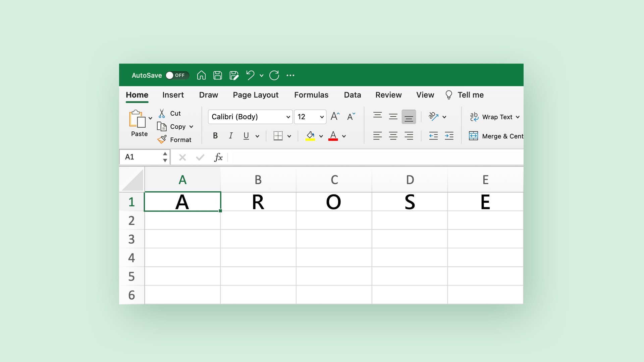The height and width of the screenshot is (362, 644).
Task: Expand the Copy dropdown arrow
Action: click(x=191, y=127)
